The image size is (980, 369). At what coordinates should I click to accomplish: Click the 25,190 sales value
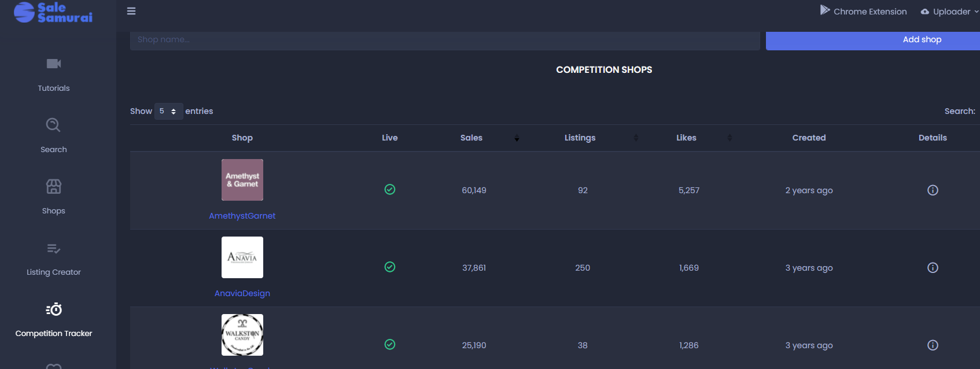tap(474, 345)
